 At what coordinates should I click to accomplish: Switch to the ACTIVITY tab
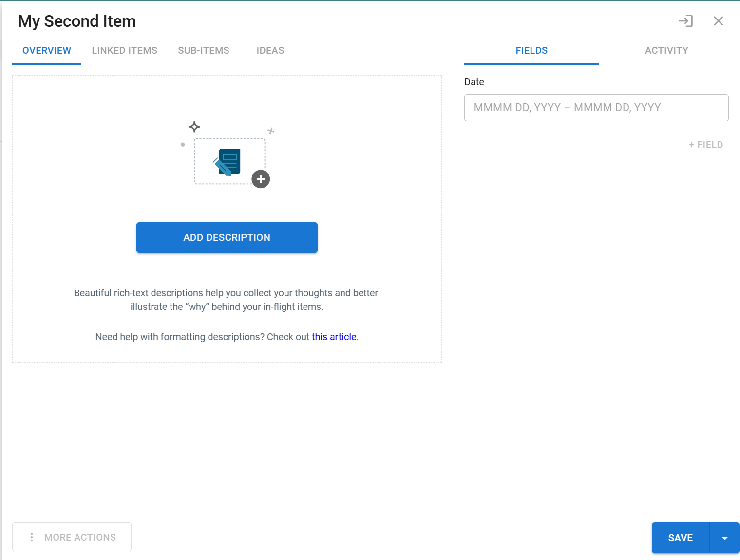point(666,50)
